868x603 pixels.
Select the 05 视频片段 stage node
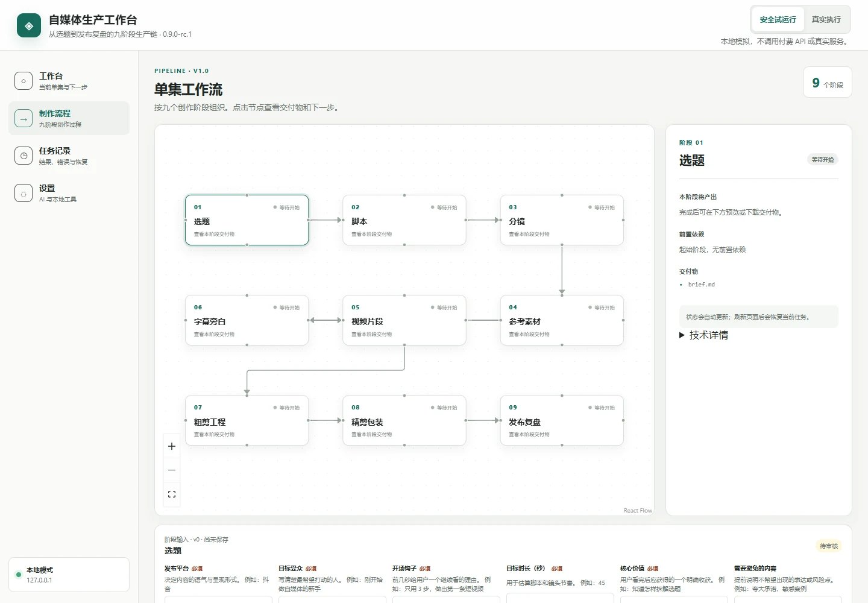point(404,320)
